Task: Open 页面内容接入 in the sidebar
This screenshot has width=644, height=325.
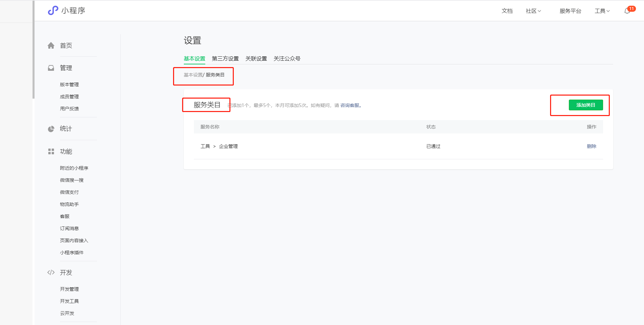Action: pyautogui.click(x=74, y=240)
